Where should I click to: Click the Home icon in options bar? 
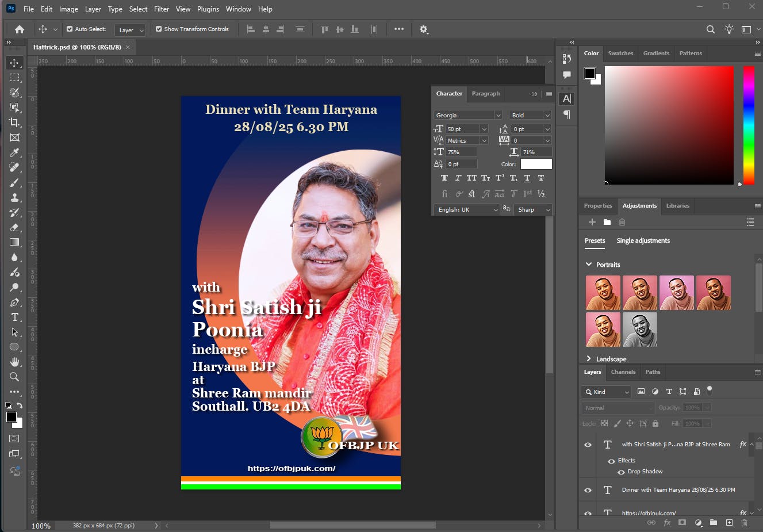(x=20, y=29)
